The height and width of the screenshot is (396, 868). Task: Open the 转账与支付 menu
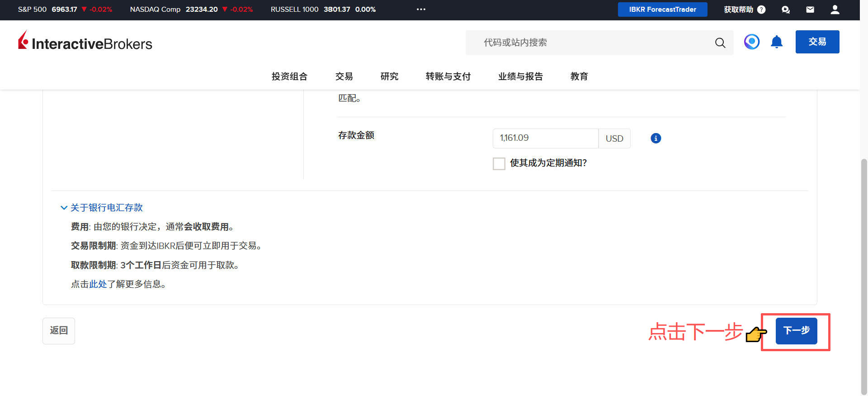coord(448,76)
